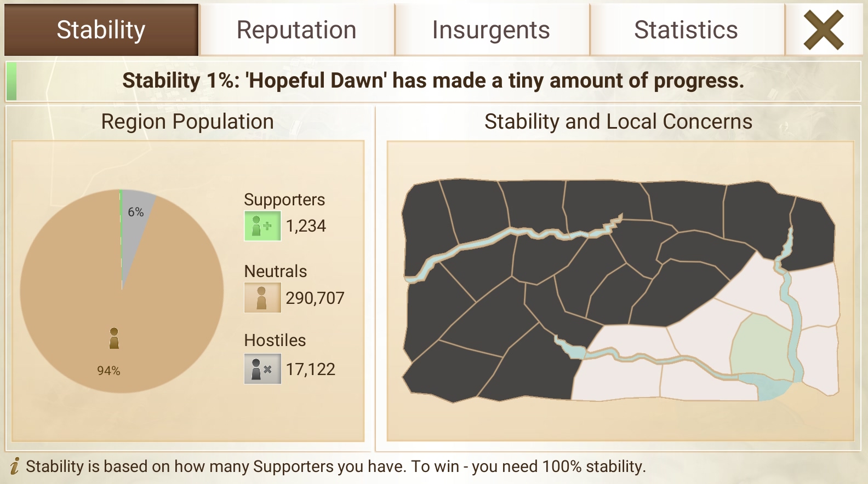Click the 'Hopeful Dawn' stability status banner

tap(433, 80)
